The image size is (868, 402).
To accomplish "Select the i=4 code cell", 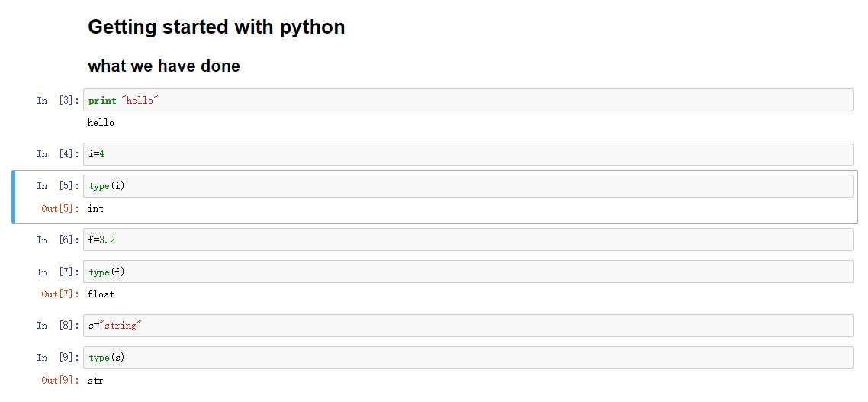I will tap(468, 154).
